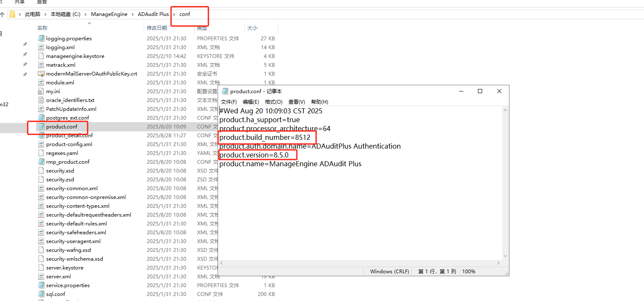Click the security.xsd file icon

coord(41,170)
